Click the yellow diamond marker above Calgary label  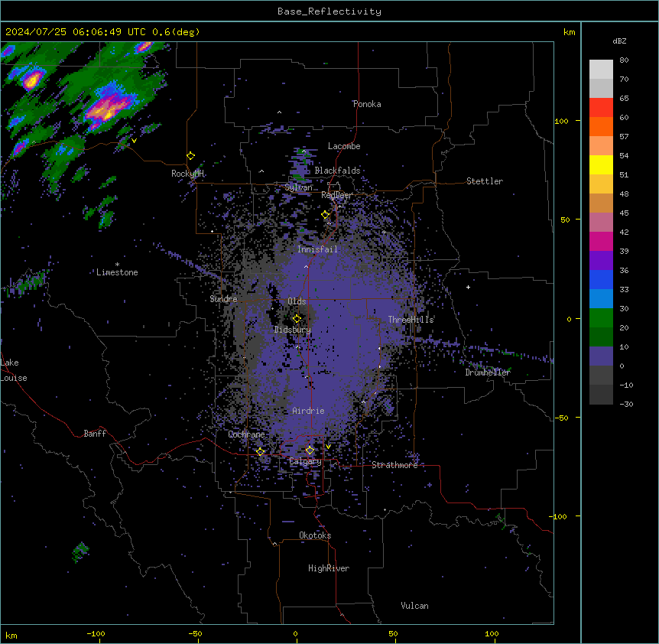(310, 450)
